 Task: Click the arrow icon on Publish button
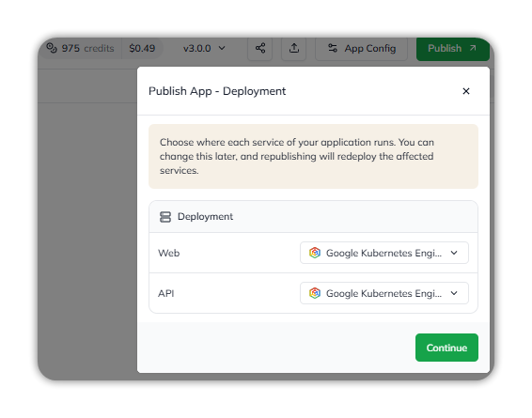point(473,48)
